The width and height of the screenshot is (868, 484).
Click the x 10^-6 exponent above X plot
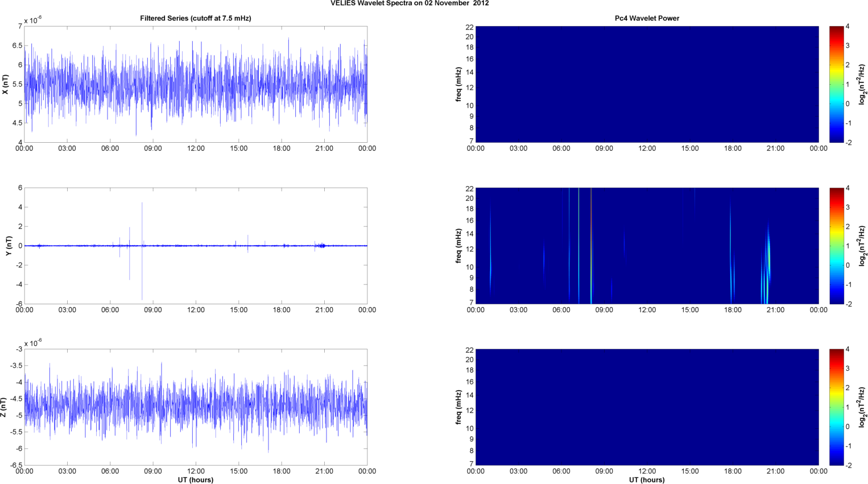click(x=33, y=20)
